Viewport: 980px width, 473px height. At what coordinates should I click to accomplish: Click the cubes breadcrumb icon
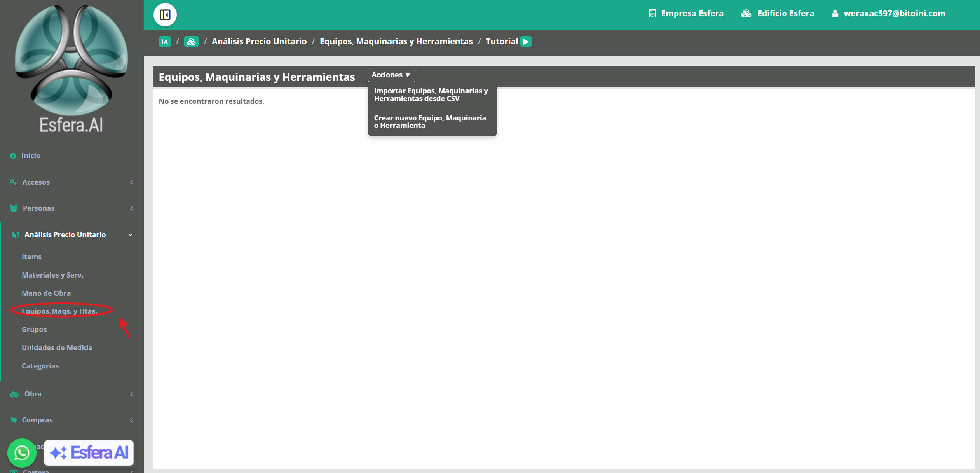click(191, 42)
